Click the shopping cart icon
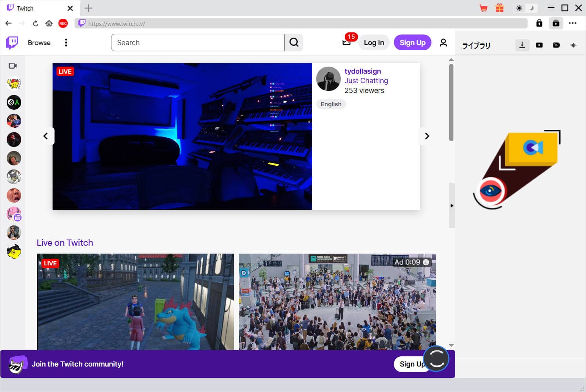The width and height of the screenshot is (586, 392). (x=484, y=7)
